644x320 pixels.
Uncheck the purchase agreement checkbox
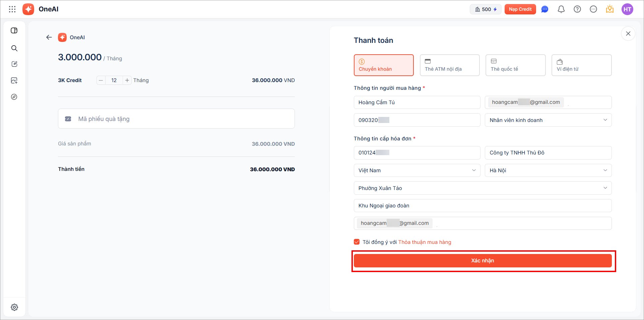pos(357,242)
